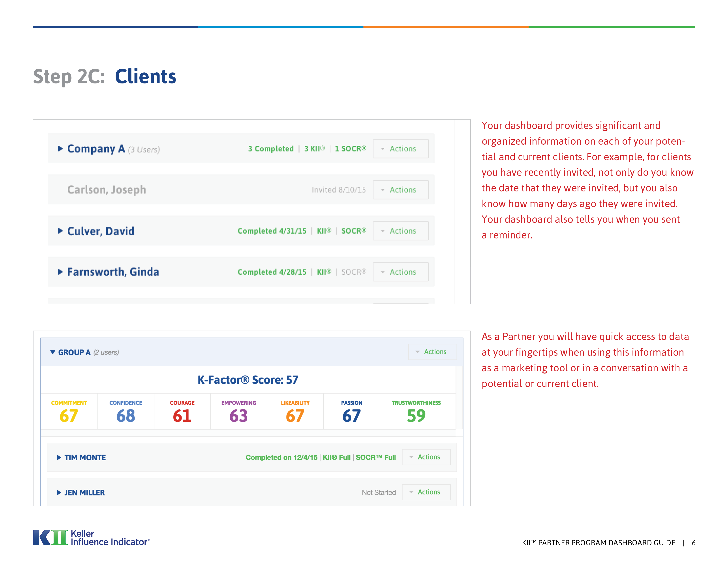The image size is (728, 563).
Task: Open Actions dropdown for TIM MONTE
Action: coord(426,457)
